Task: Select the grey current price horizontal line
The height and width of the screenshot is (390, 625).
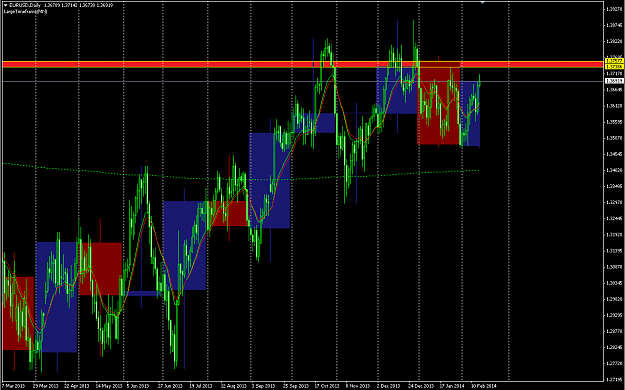Action: (x=303, y=81)
